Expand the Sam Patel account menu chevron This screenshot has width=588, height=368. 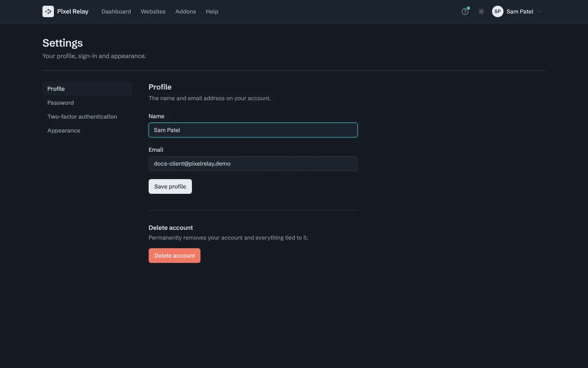(539, 11)
